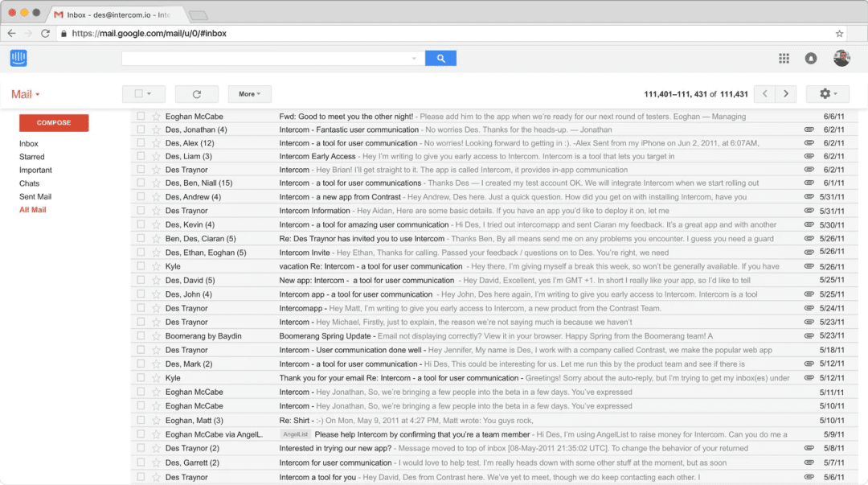Viewport: 868px width, 485px height.
Task: Open new browser tab button
Action: click(x=199, y=15)
